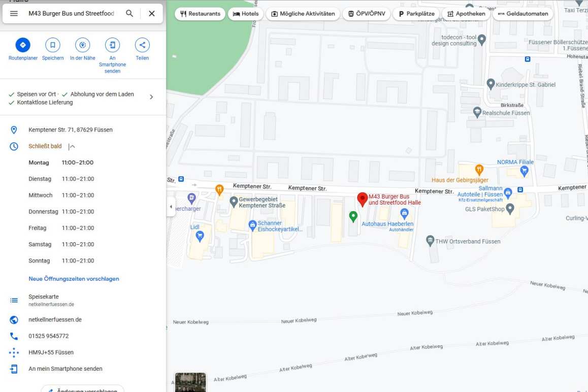Collapse side panel with arrow handle
The height and width of the screenshot is (392, 588).
click(171, 207)
